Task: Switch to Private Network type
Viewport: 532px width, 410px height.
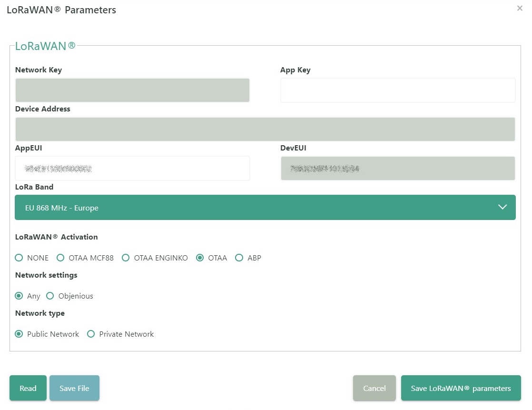Action: pyautogui.click(x=91, y=334)
